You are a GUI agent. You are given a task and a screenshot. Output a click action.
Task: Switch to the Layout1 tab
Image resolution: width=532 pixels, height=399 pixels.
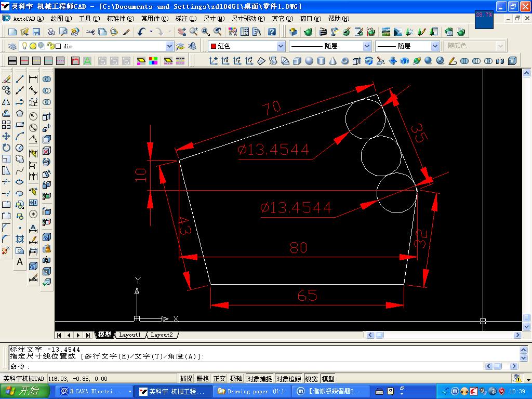(x=129, y=335)
